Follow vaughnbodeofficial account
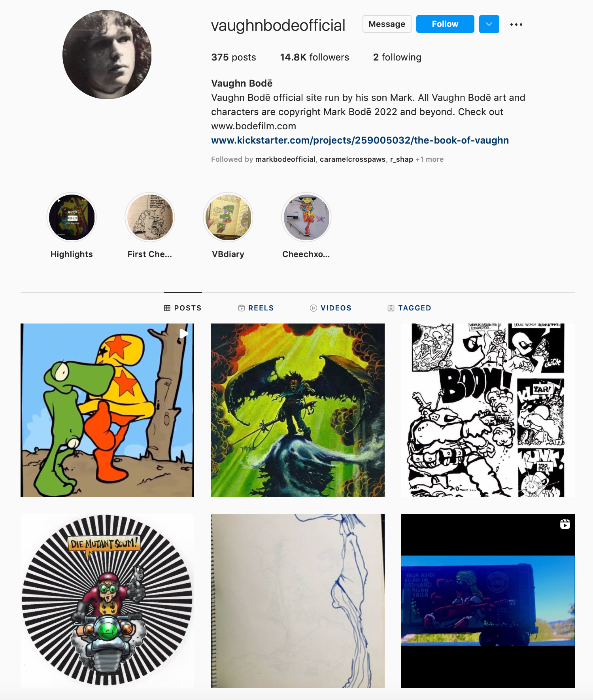This screenshot has height=700, width=593. [x=445, y=24]
